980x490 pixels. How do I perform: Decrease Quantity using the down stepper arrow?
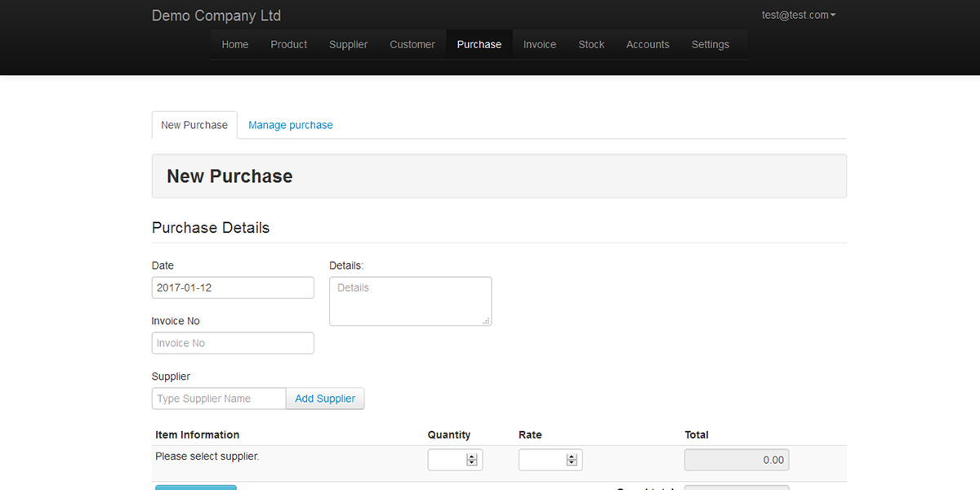471,463
